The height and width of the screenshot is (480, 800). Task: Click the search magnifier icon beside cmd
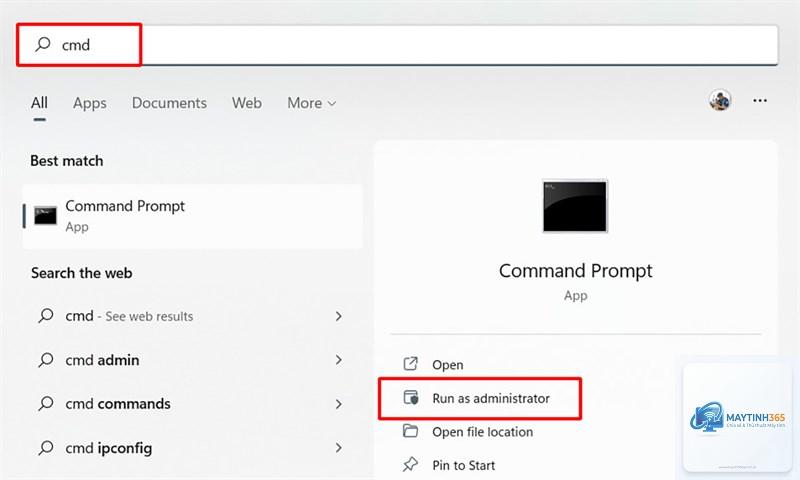[x=43, y=44]
